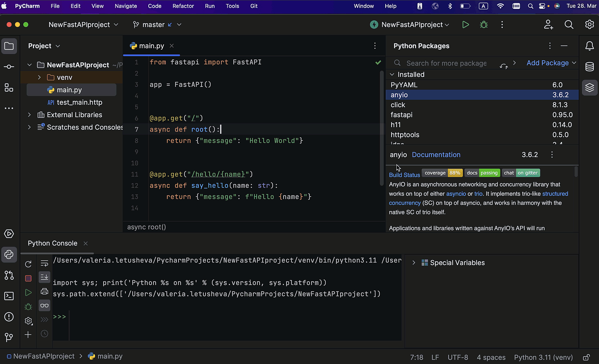
Task: Rerun the console using circular arrow icon
Action: (x=28, y=264)
